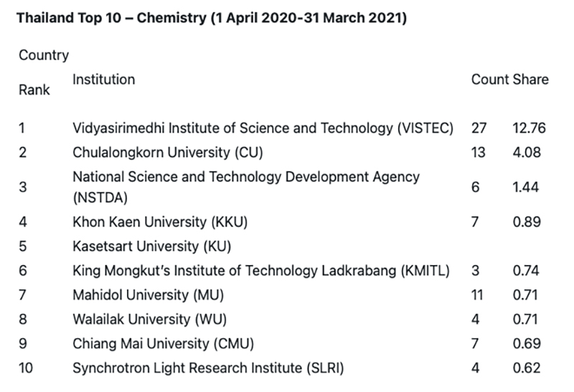Select King Mongkut's Institute of Technology Ladkrabang
This screenshot has height=392, width=574.
[261, 270]
